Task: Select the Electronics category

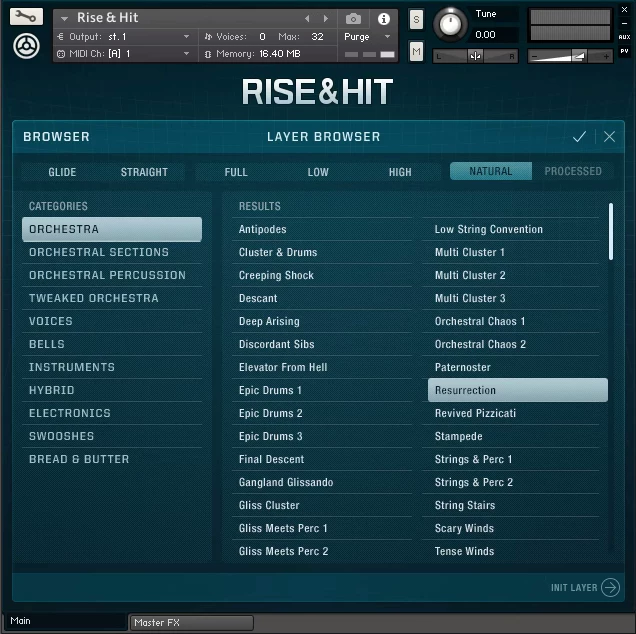Action: point(112,413)
